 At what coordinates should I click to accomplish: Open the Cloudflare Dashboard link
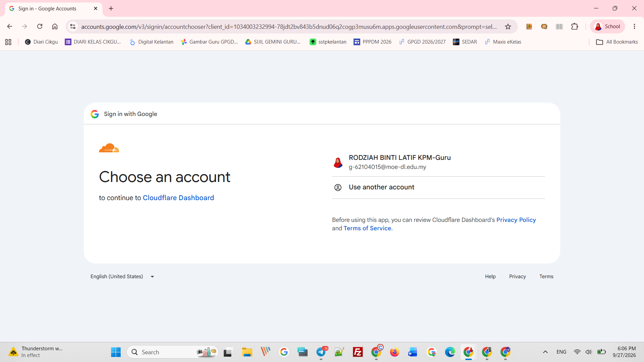point(178,198)
